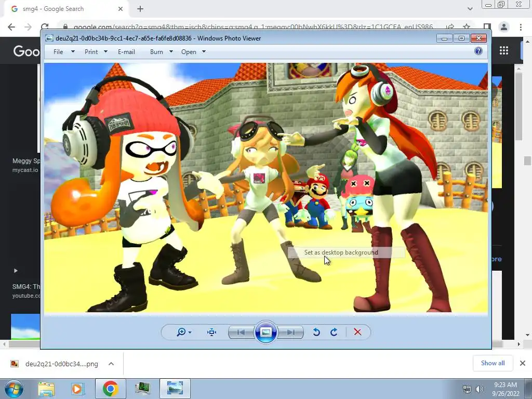
Task: Click Show all downloads
Action: (x=493, y=363)
